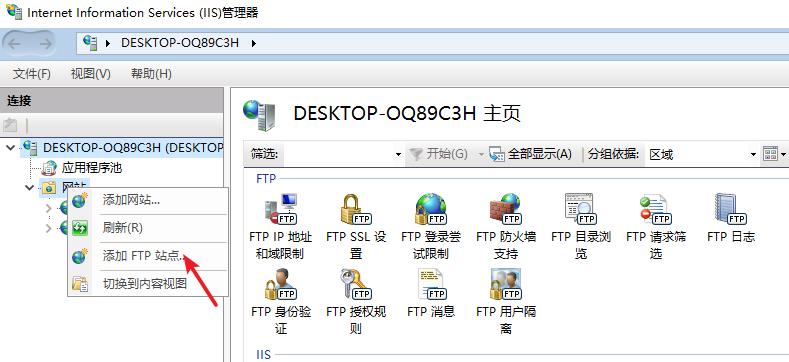
Task: Click arrow after DESKTOP-OQ89C3H in address bar
Action: pyautogui.click(x=254, y=43)
